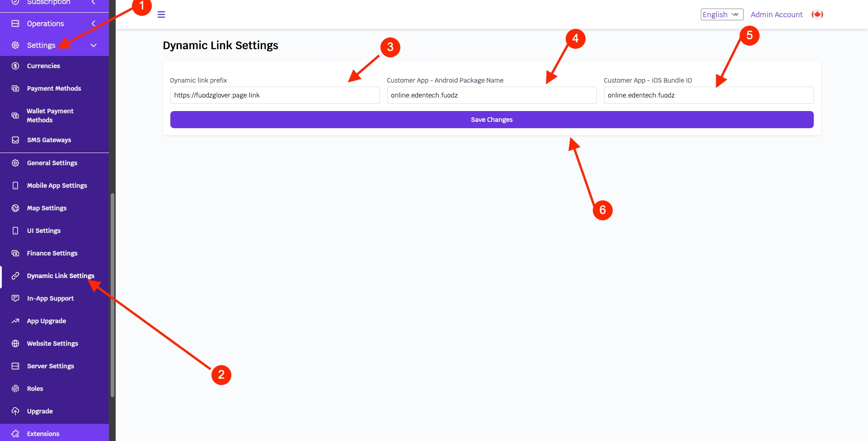The image size is (868, 441).
Task: Click the Canada flag icon
Action: [817, 14]
